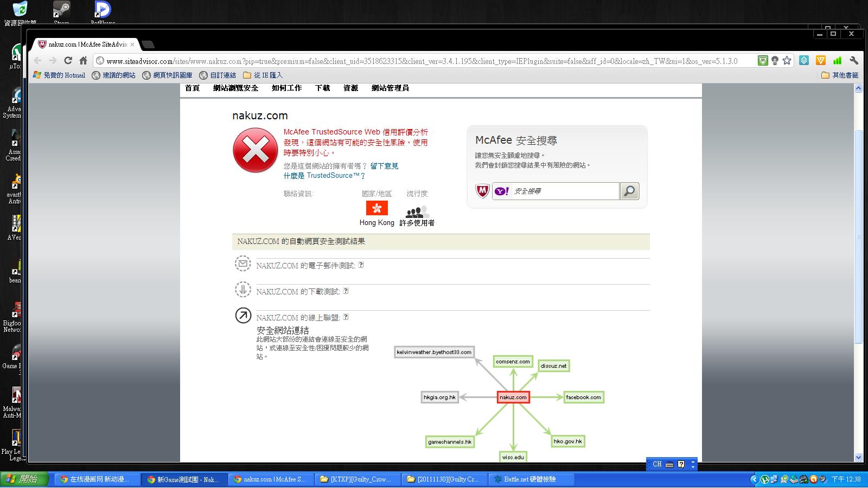
Task: Open the 免費的 Hotmail bookmark
Action: coord(59,75)
